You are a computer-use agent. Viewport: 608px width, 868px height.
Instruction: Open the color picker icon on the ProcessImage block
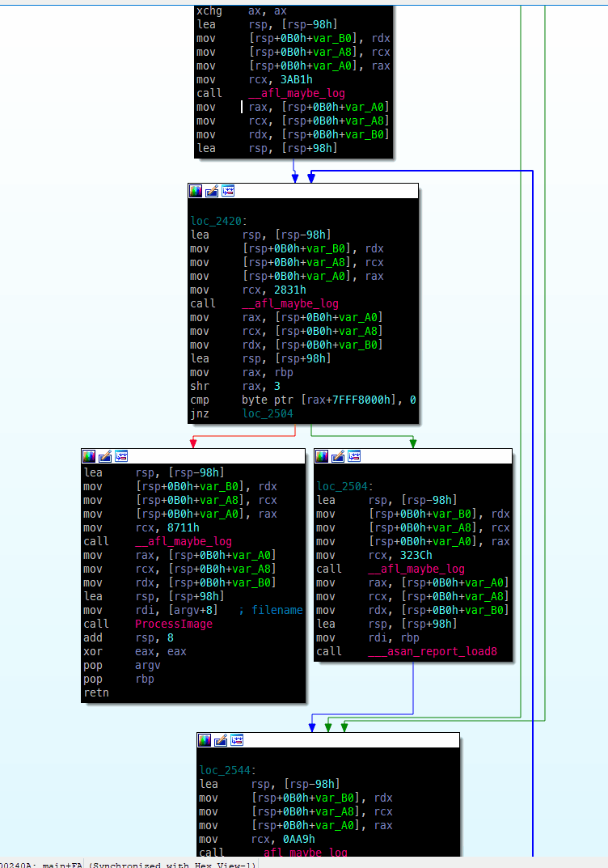pyautogui.click(x=89, y=456)
